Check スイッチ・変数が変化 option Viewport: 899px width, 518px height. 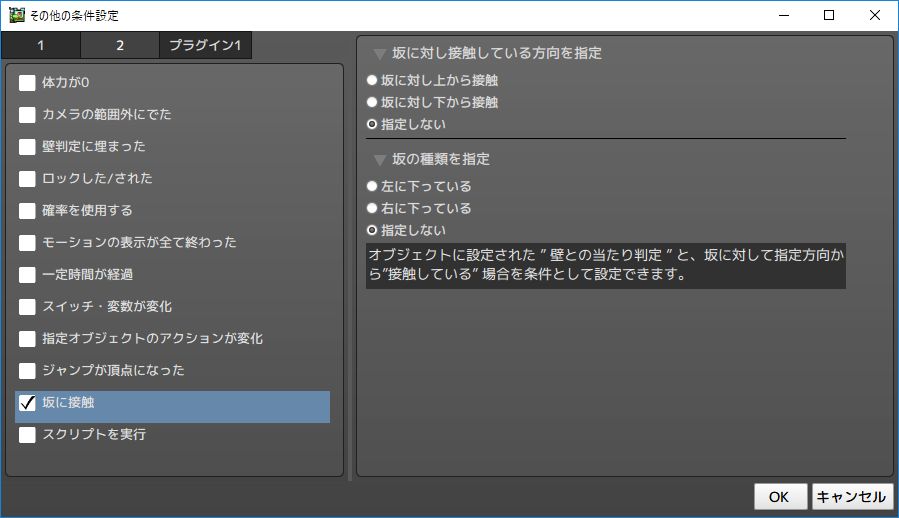(x=27, y=307)
